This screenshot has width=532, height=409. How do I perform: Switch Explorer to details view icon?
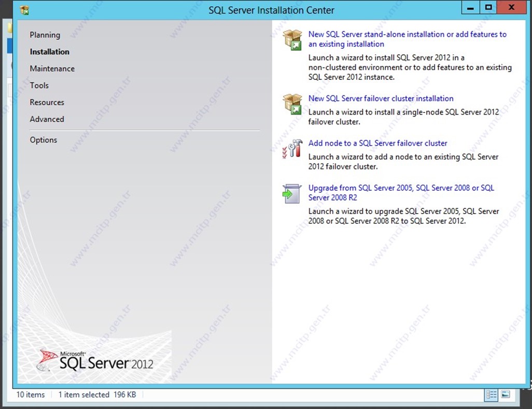click(491, 394)
